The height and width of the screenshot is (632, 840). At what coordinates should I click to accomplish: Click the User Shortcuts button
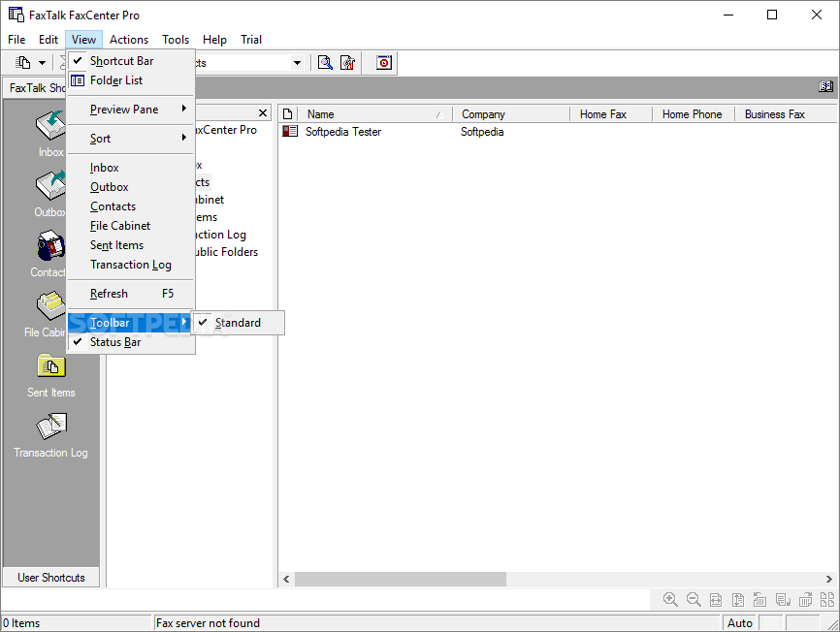50,578
